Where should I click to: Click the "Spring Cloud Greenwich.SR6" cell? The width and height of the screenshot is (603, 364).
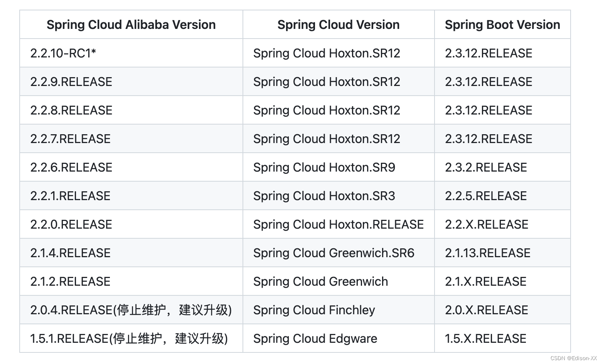339,253
